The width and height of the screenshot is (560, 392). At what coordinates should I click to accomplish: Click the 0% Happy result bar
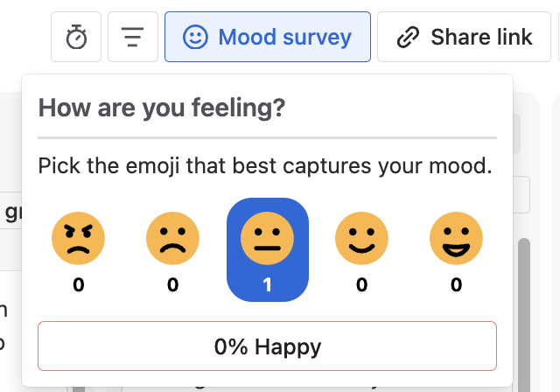click(267, 346)
